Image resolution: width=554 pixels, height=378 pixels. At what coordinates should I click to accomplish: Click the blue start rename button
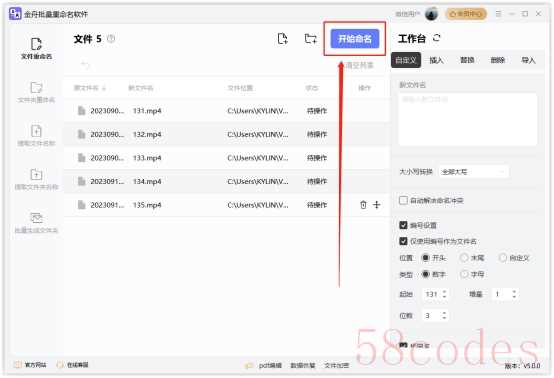[355, 39]
